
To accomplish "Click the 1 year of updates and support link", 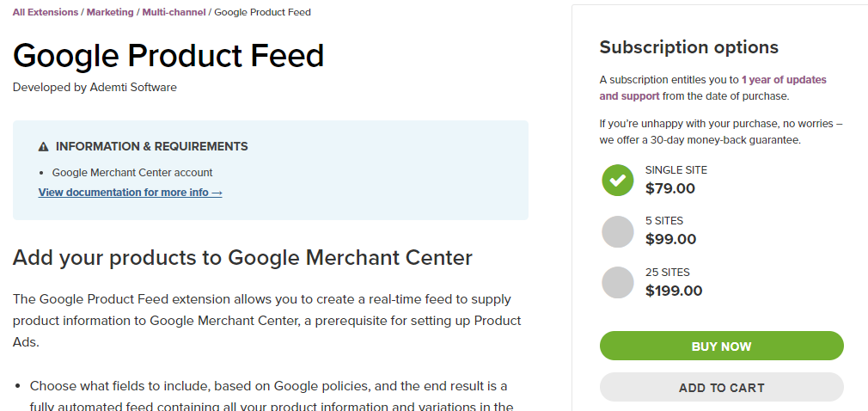I will tap(713, 88).
